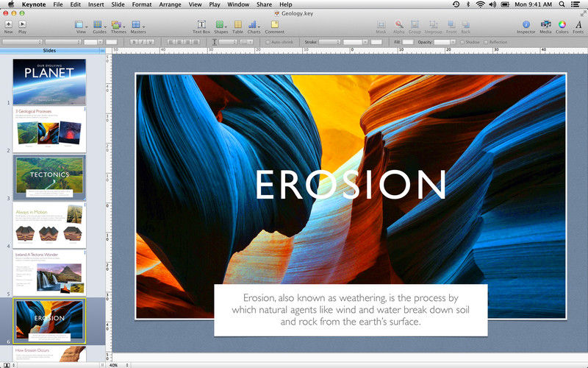
Task: Click the Ungroup toolbar icon
Action: point(433,25)
